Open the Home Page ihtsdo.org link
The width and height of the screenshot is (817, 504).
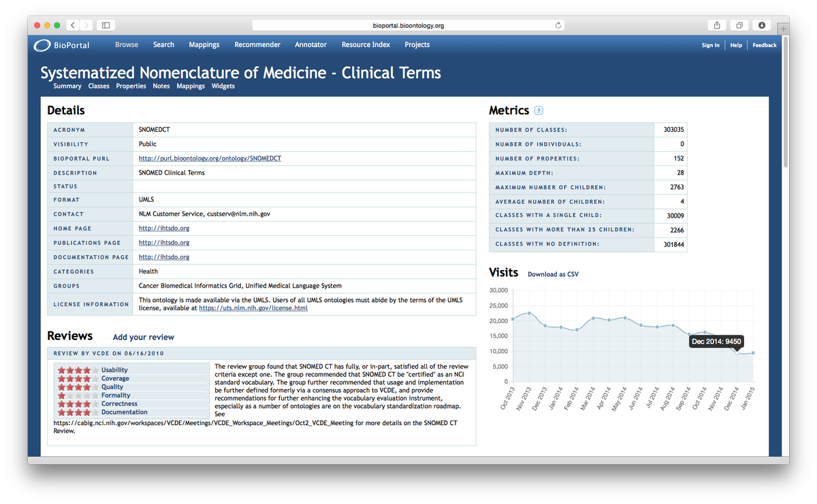point(164,229)
